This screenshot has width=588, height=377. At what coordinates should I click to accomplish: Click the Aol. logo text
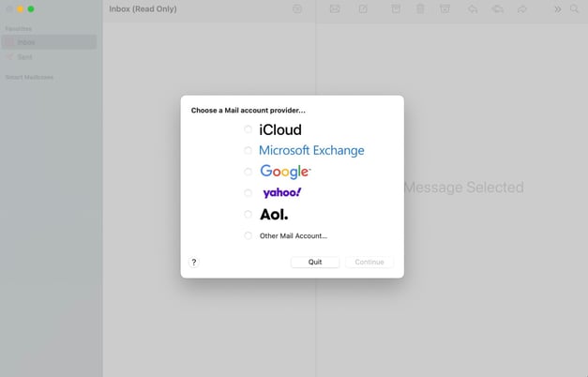pos(274,215)
